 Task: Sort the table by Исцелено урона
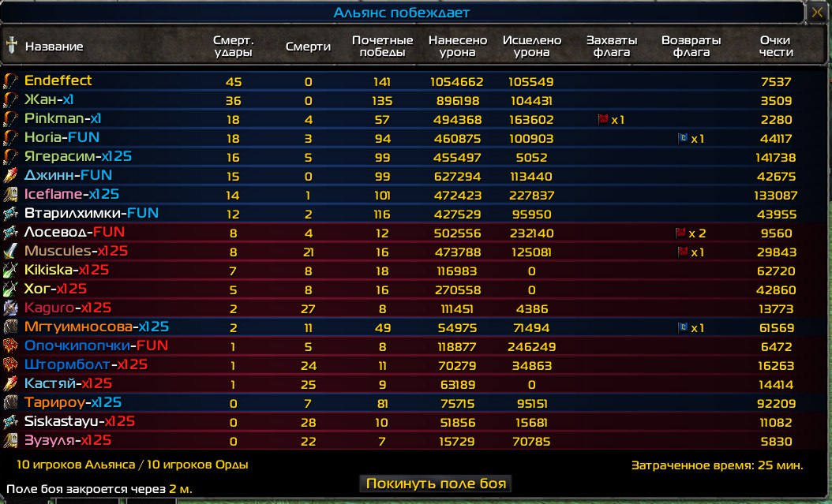pos(532,47)
